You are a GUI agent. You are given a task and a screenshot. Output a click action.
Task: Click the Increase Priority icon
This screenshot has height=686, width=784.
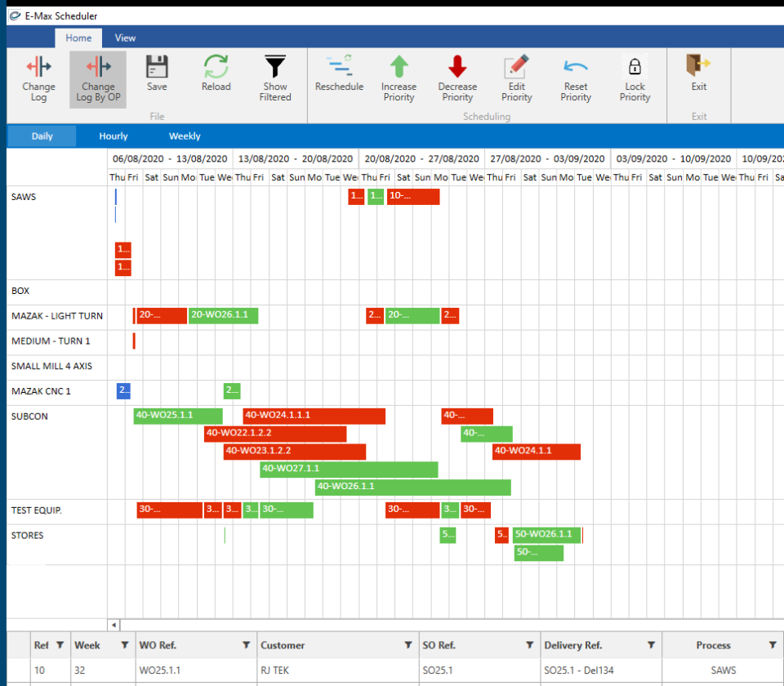[399, 78]
